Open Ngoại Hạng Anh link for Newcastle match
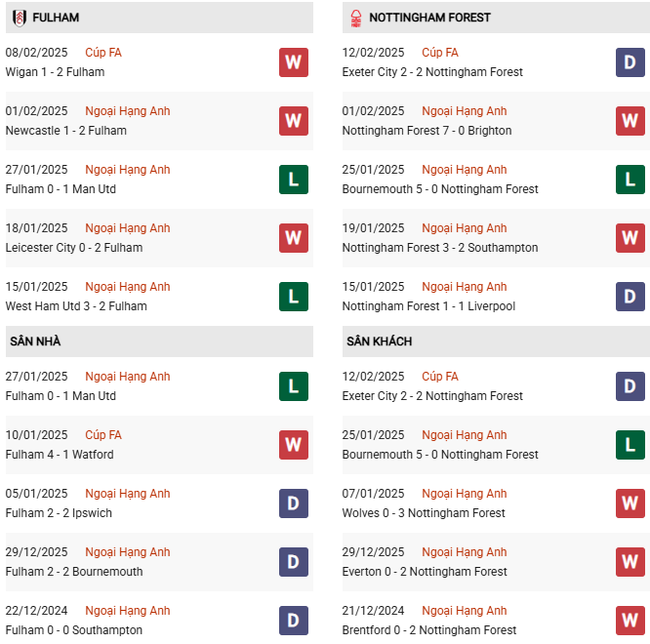The width and height of the screenshot is (650, 644). [127, 111]
